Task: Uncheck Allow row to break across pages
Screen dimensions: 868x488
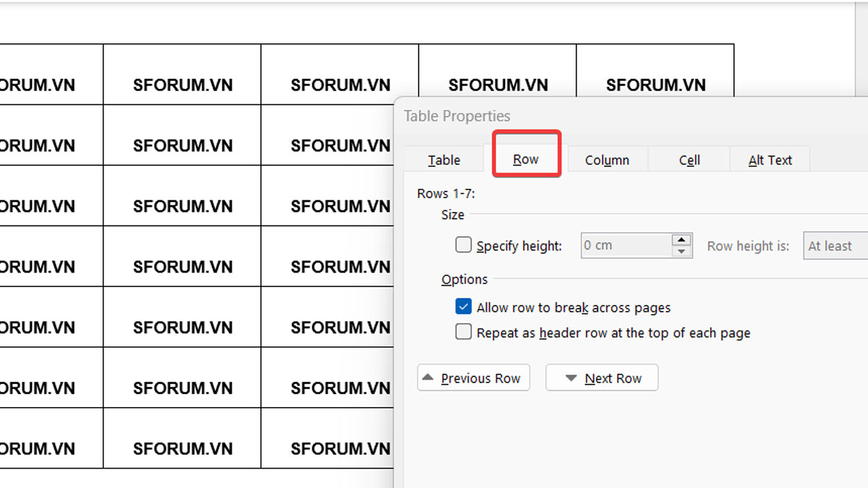Action: pos(464,307)
